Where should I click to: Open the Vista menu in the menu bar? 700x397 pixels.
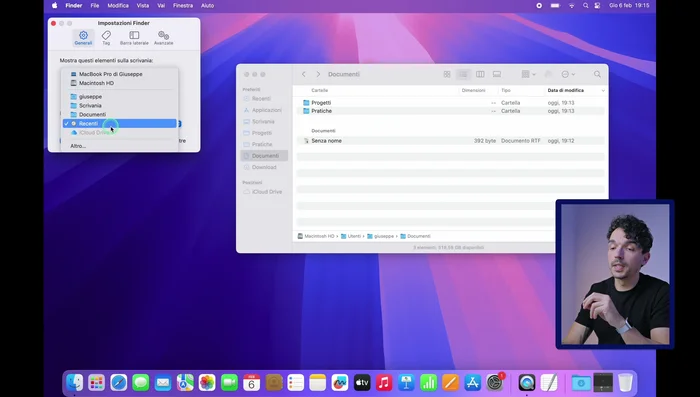[x=143, y=6]
